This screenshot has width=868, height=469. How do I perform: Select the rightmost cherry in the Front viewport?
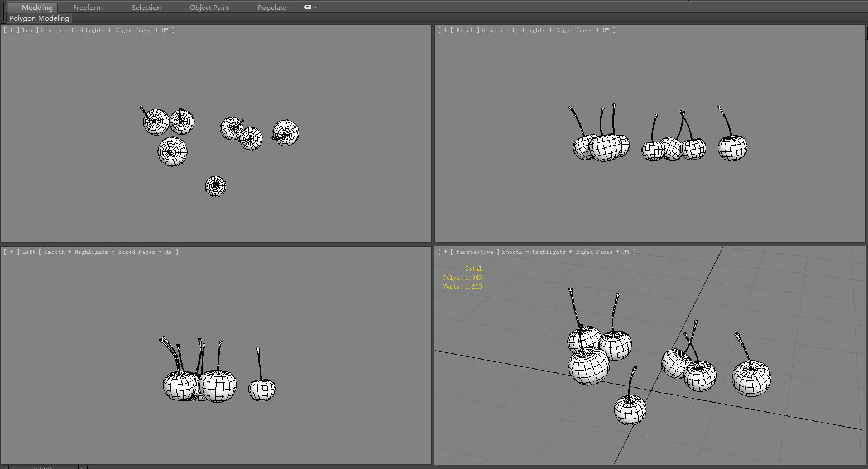tap(732, 147)
